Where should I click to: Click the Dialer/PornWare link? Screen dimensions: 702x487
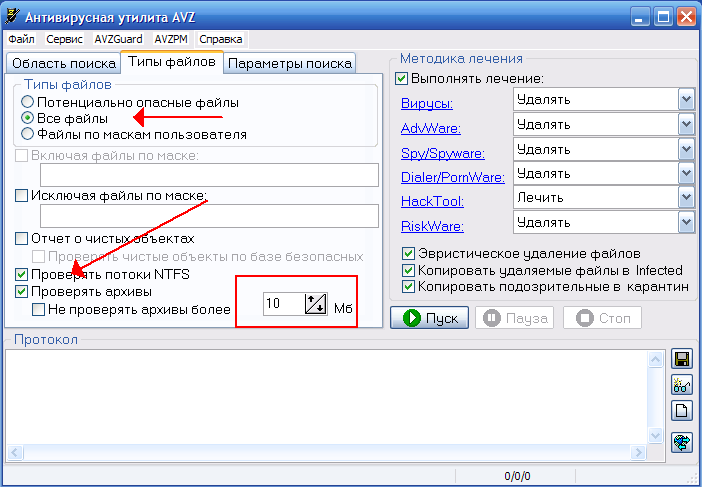(453, 177)
